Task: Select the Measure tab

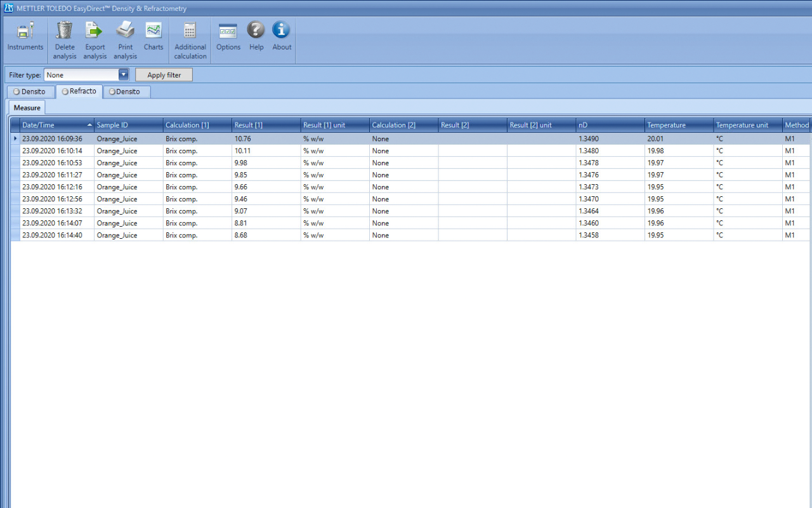Action: pyautogui.click(x=27, y=108)
